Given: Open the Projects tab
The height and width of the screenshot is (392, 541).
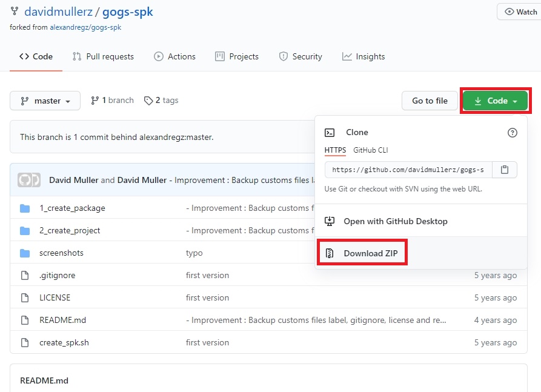Looking at the screenshot, I should click(237, 56).
